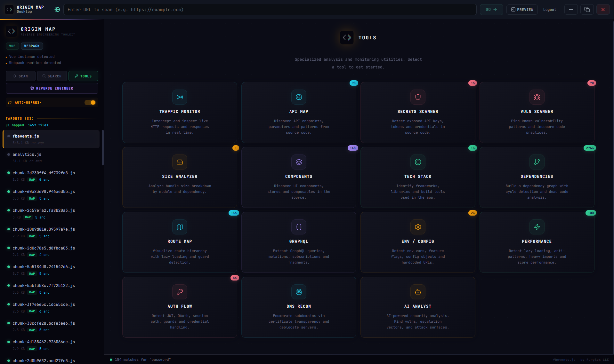
Task: Click the Reverse Engineer button
Action: (52, 88)
